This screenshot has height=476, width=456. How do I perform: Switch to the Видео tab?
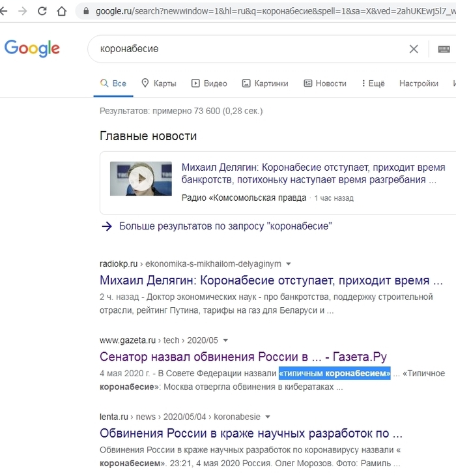[x=209, y=83]
